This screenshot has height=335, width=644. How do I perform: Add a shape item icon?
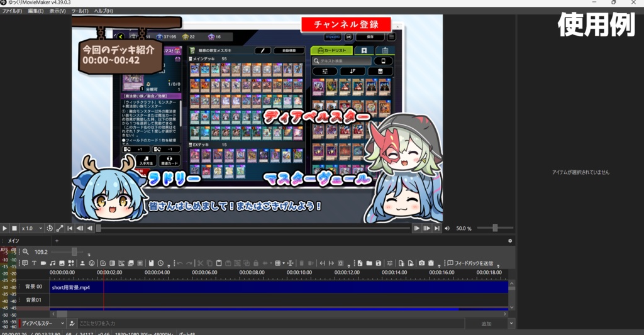tap(71, 263)
